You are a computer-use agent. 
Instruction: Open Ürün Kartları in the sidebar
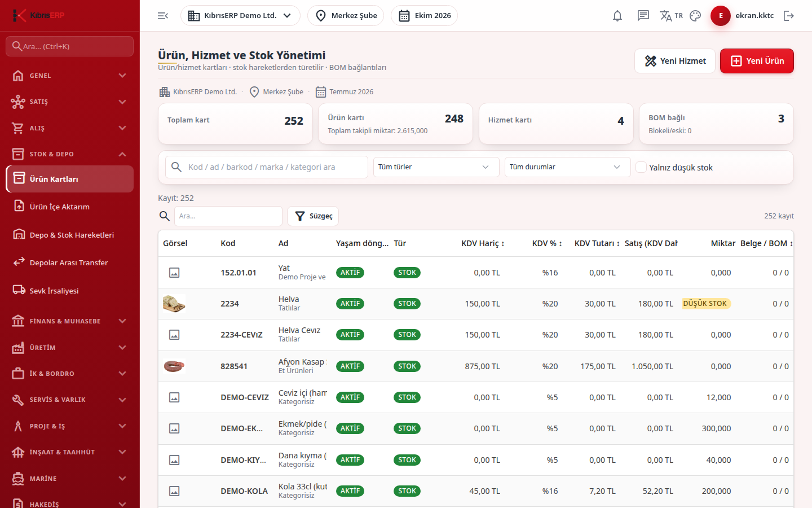tap(70, 179)
